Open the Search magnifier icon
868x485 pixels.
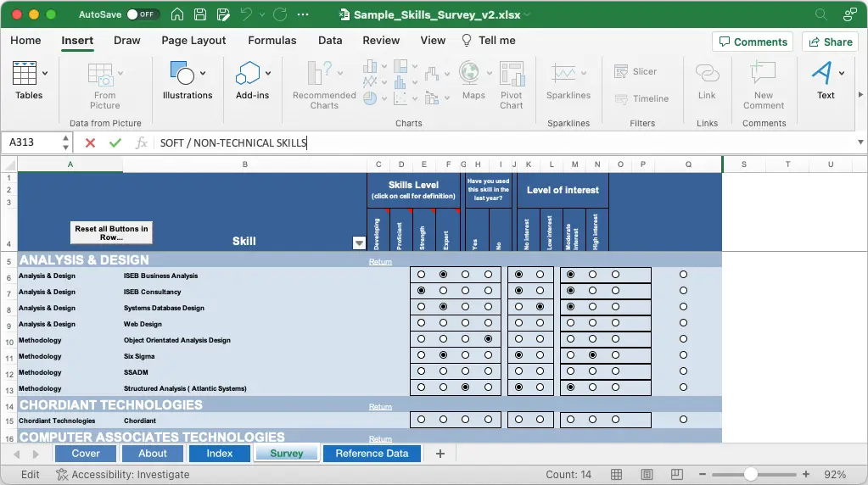(820, 14)
